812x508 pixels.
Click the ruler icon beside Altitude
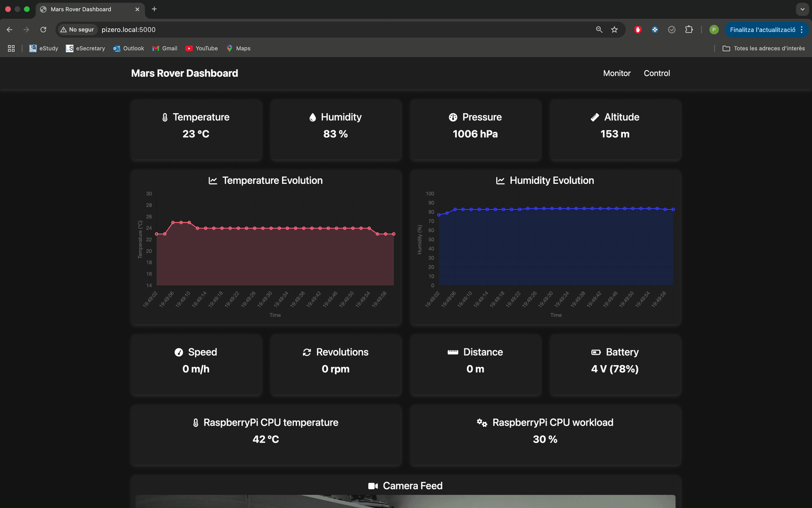595,117
